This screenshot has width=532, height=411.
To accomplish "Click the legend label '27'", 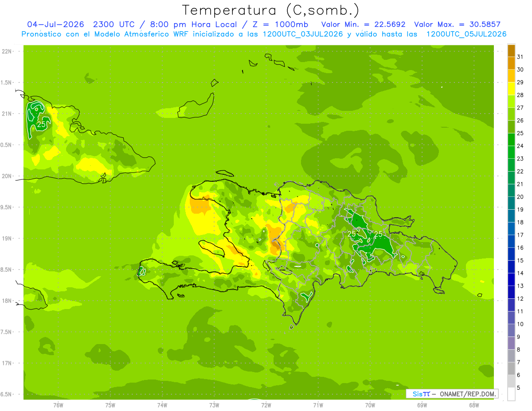I will click(520, 108).
